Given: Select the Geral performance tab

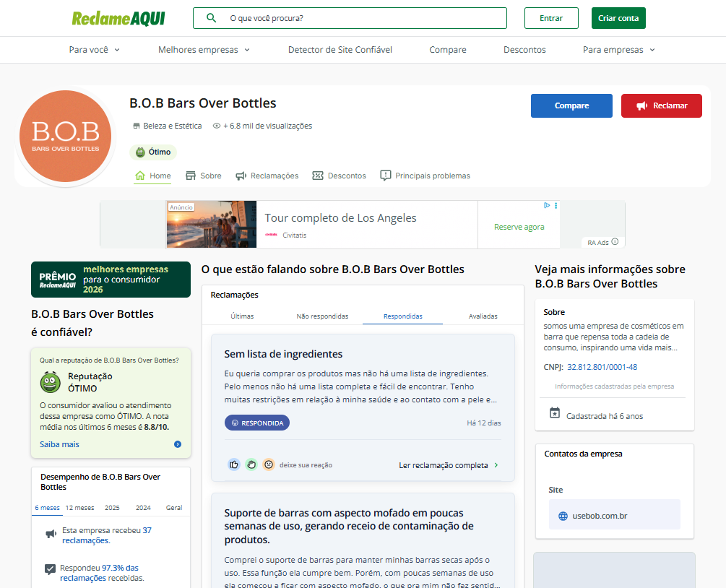Looking at the screenshot, I should click(174, 508).
